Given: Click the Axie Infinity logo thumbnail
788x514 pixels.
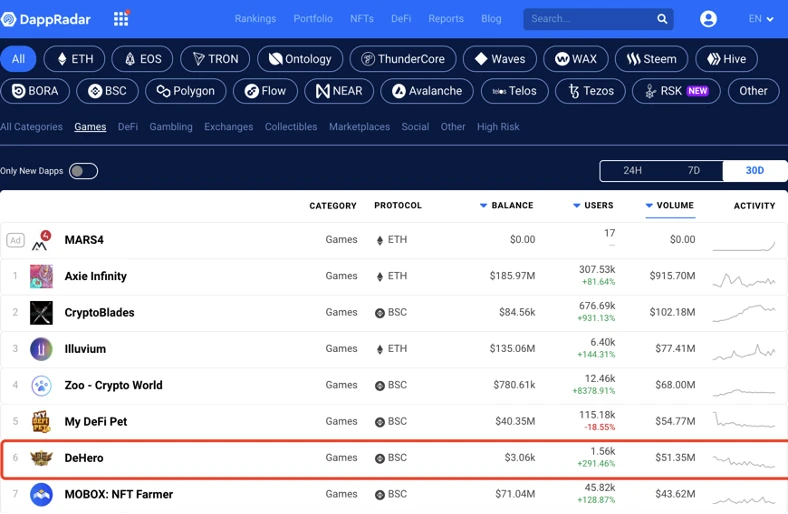Looking at the screenshot, I should point(41,276).
